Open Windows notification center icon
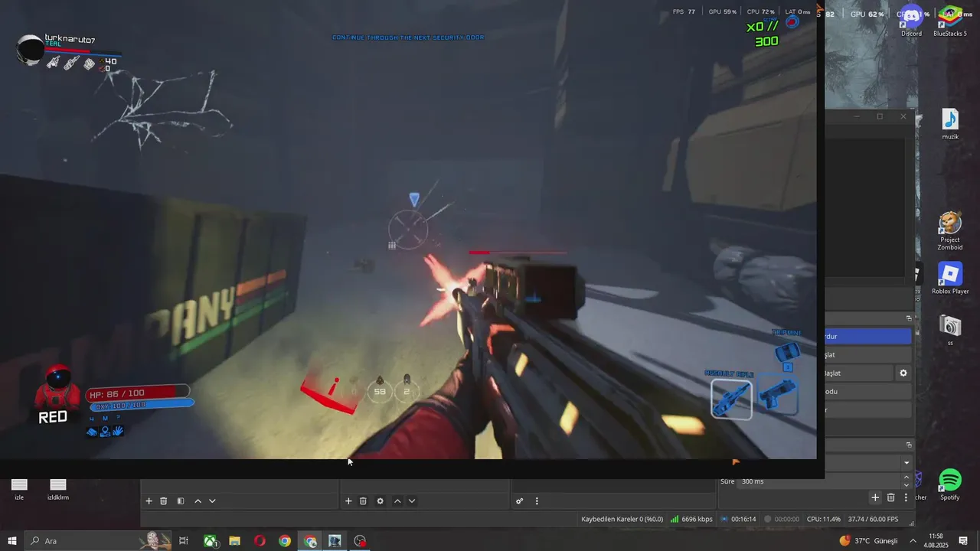Screen dimensions: 980x551 [x=964, y=541]
